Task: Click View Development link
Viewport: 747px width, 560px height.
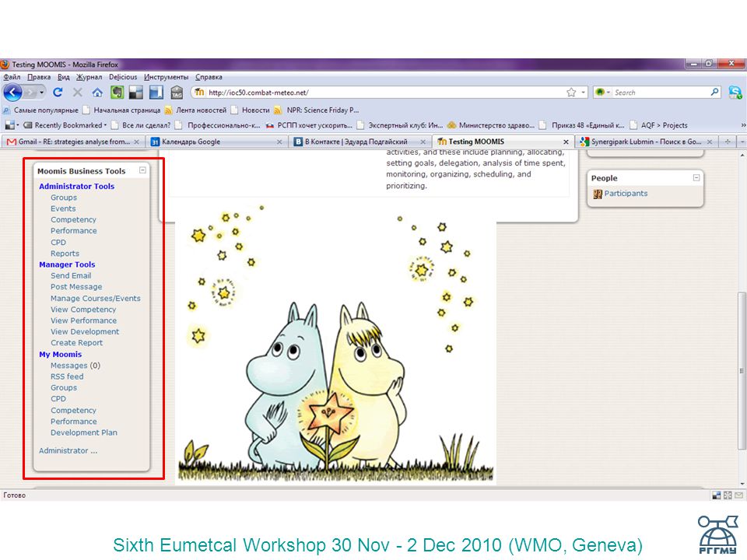Action: coord(85,331)
